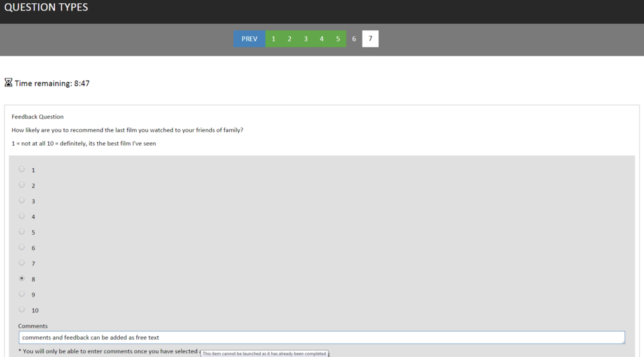Select rating 1 radio button

[22, 169]
